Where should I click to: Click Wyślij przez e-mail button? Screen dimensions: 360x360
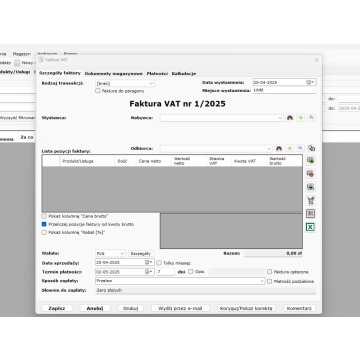(x=180, y=308)
